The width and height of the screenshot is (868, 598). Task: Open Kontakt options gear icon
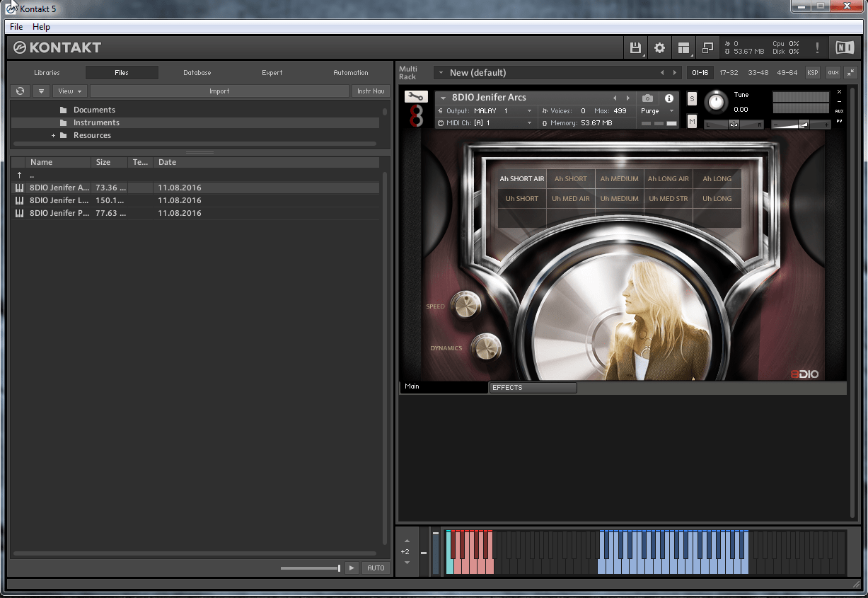tap(659, 48)
